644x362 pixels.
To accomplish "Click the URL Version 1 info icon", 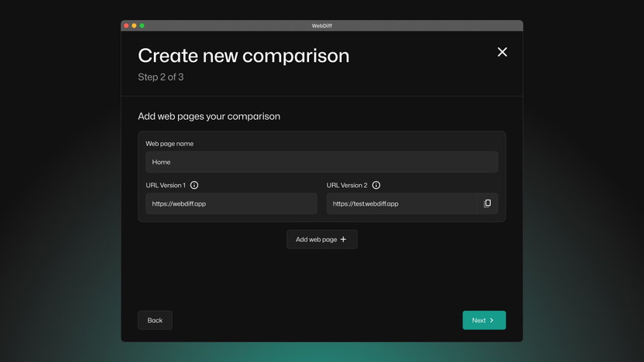I will (194, 186).
